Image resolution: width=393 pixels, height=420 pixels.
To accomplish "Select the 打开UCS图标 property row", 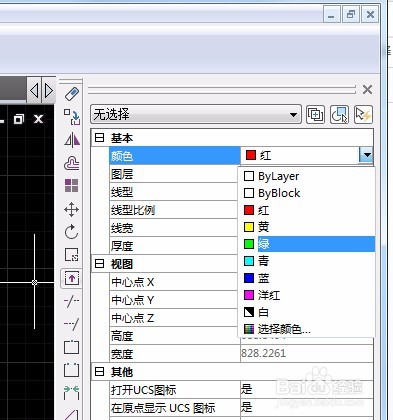I will pyautogui.click(x=241, y=390).
